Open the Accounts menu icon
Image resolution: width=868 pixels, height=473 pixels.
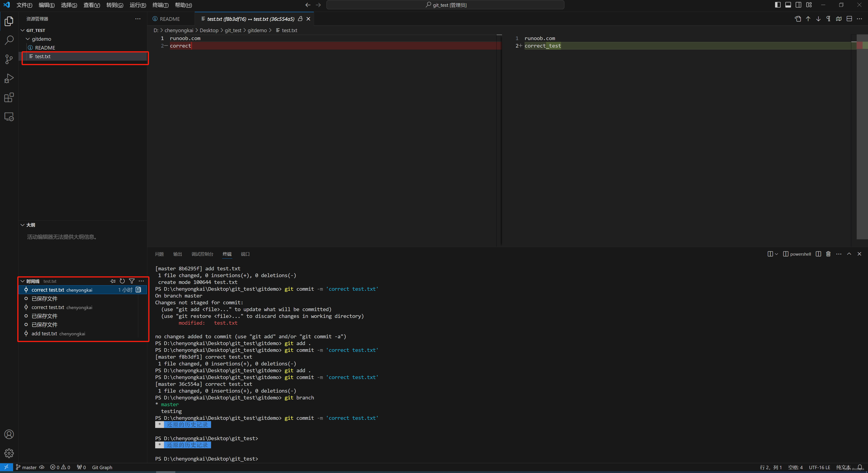pyautogui.click(x=9, y=434)
